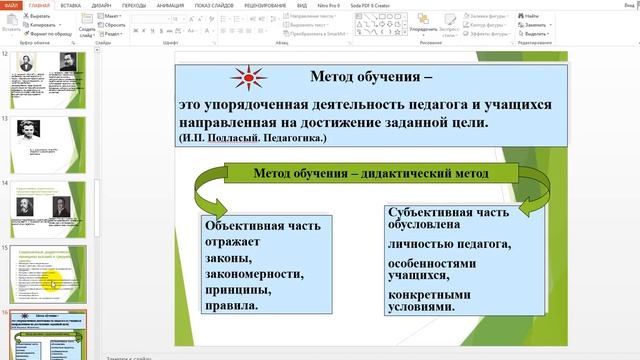640x360 pixels.
Task: Click Заменить replace button
Action: (532, 25)
